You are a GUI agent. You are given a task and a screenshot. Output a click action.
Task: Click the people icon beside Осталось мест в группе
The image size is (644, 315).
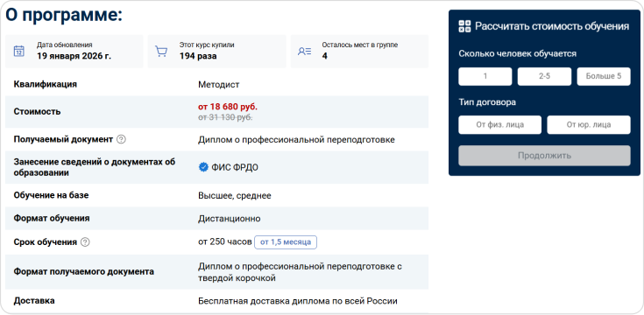click(x=304, y=52)
